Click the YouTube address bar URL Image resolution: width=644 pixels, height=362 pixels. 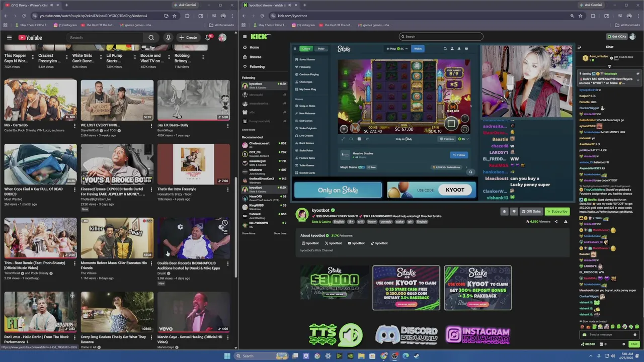click(x=93, y=16)
